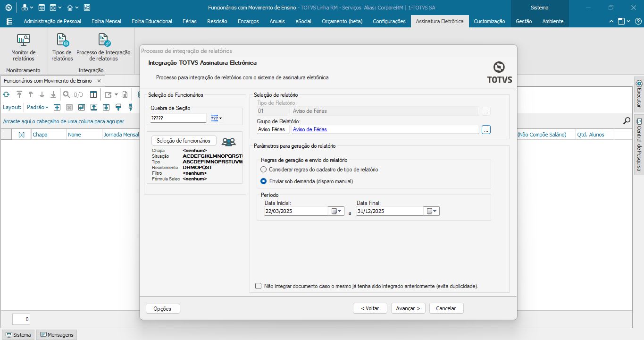Click the refresh icon in grid toolbar
The height and width of the screenshot is (340, 644).
pos(6,94)
